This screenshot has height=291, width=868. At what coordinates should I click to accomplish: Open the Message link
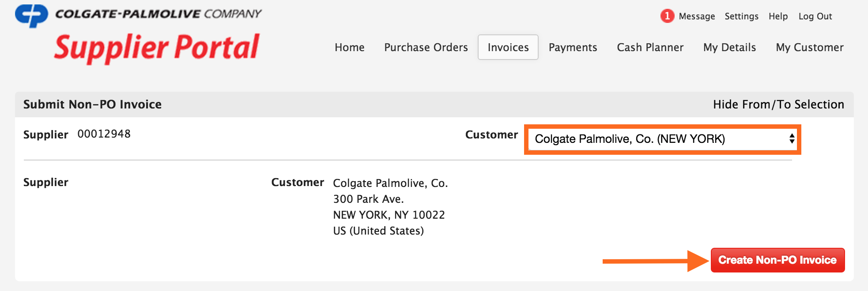point(697,16)
